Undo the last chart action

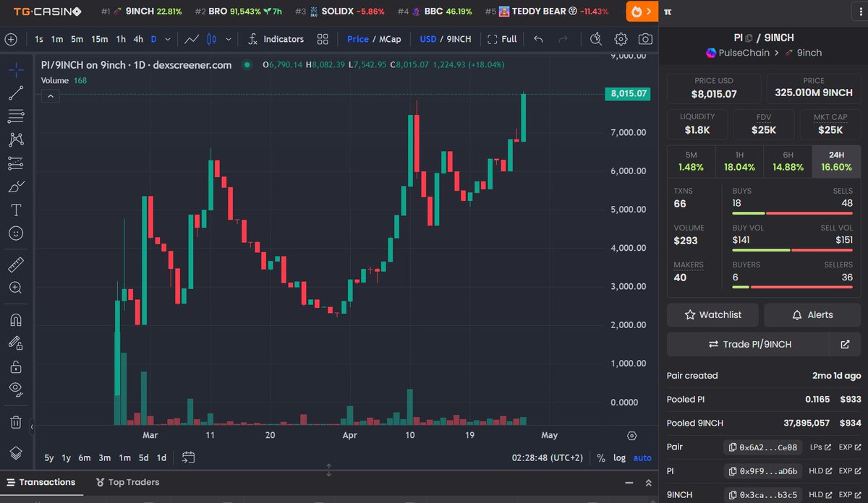click(x=539, y=40)
